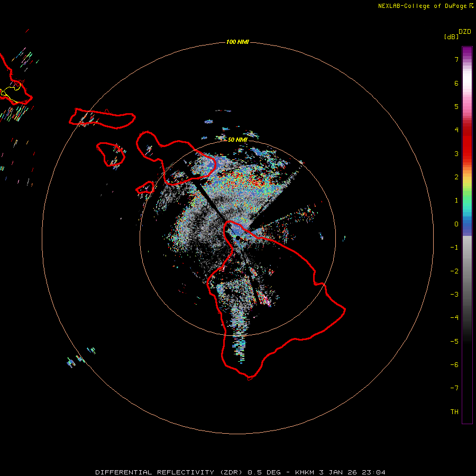Click the black radar site dot at center
The width and height of the screenshot is (476, 476).
tap(237, 239)
